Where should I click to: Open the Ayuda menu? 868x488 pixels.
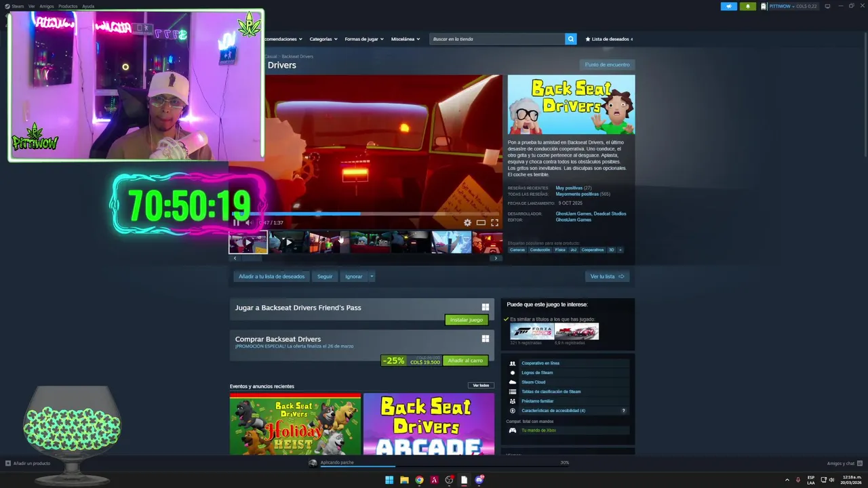88,6
